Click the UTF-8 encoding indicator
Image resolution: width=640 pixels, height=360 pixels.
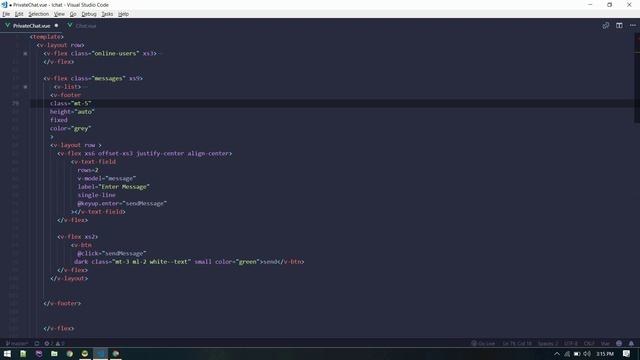point(571,344)
